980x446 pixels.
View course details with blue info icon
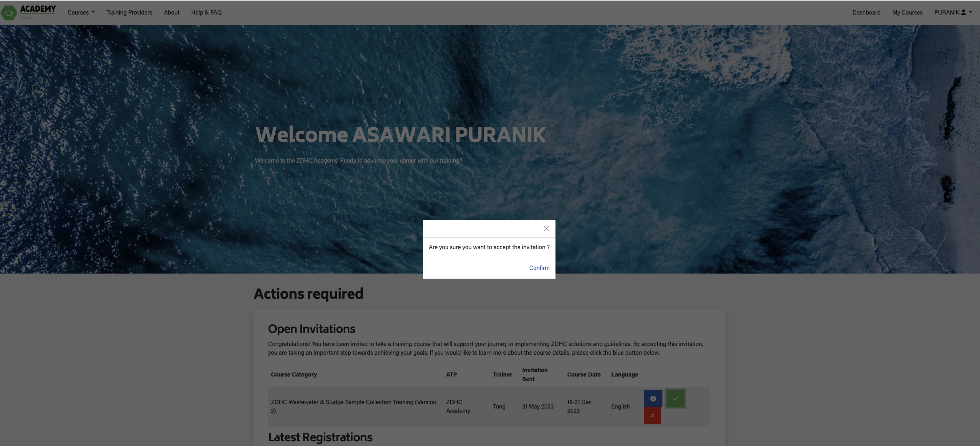[x=653, y=398]
